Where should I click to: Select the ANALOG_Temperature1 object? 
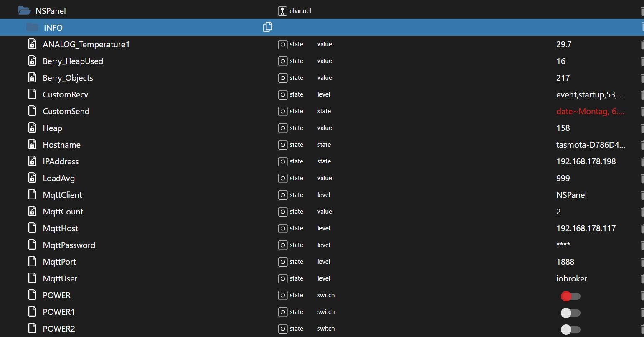coord(86,44)
